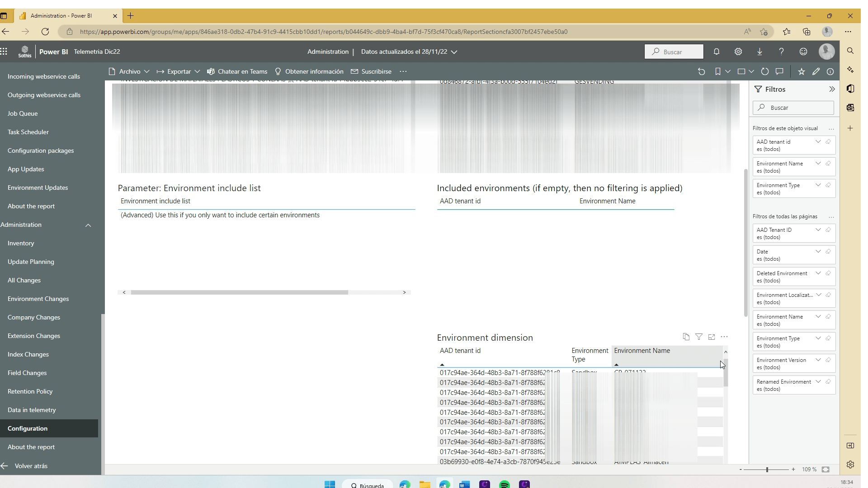This screenshot has height=488, width=868.
Task: Collapse the Administration section in sidebar
Action: click(x=88, y=225)
